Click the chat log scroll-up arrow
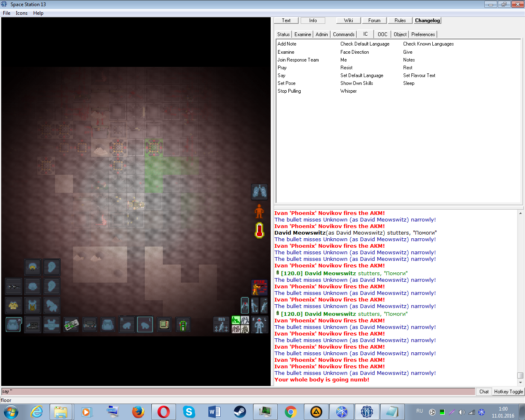The image size is (525, 420). click(x=520, y=213)
